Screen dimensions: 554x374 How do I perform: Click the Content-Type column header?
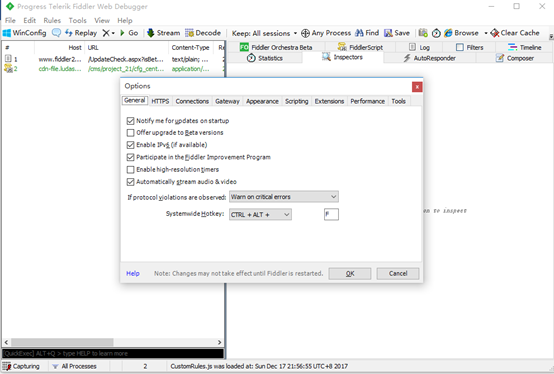click(190, 47)
